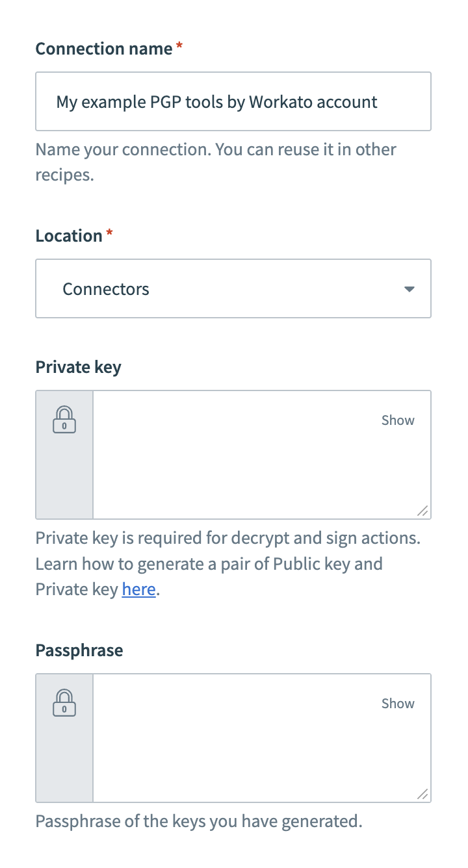Click the dropdown arrow in the Location selector
The image size is (468, 868).
(409, 288)
